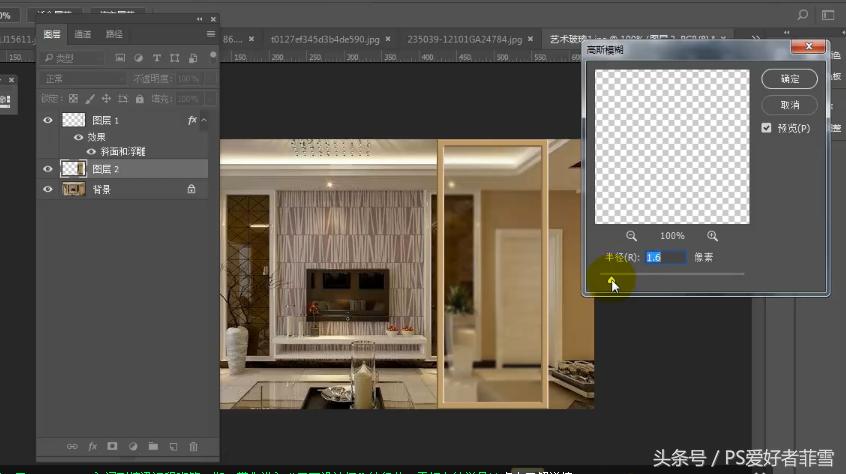Zoom in the Gaussian blur preview
Screen dimensions: 846x474
[x=712, y=236]
